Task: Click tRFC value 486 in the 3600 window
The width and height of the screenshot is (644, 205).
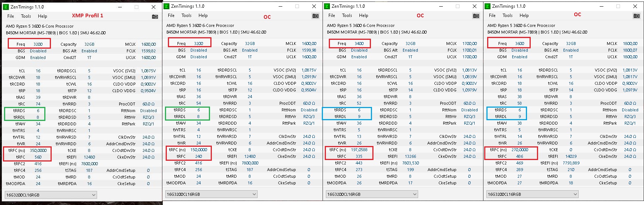Action: pyautogui.click(x=520, y=156)
